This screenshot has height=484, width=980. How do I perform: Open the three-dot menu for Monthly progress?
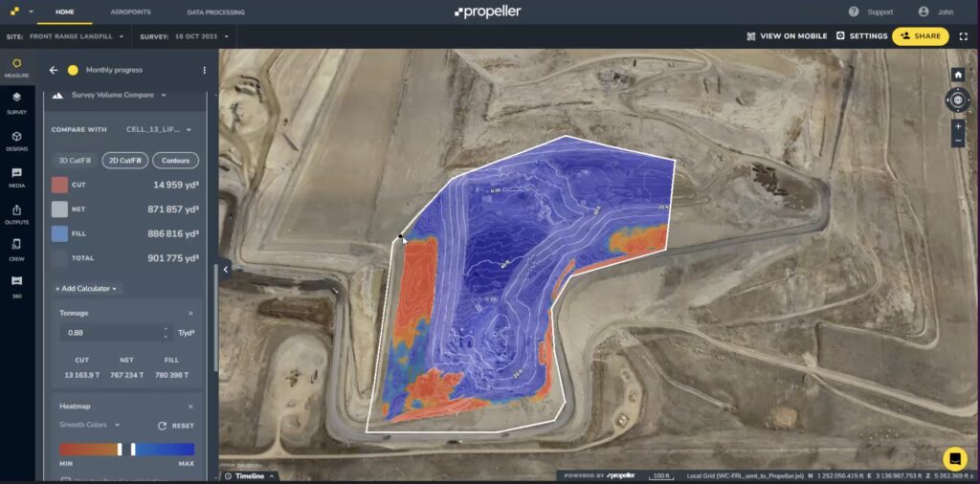205,70
